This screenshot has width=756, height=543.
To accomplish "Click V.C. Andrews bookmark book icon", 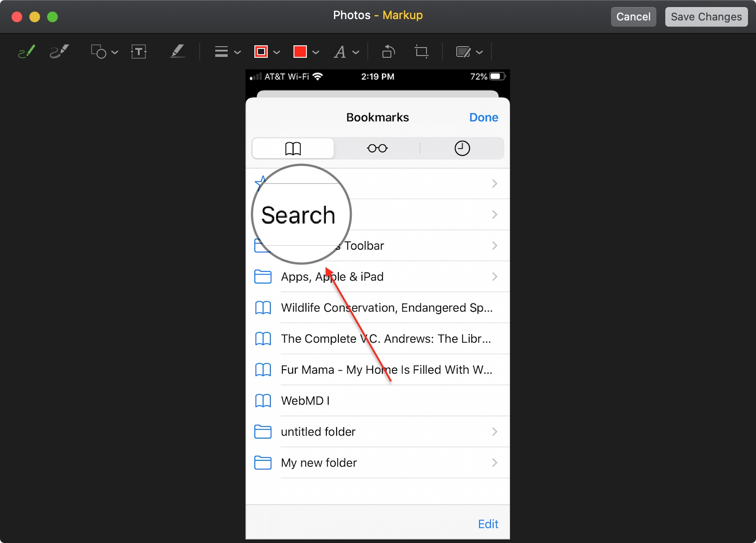I will click(x=263, y=339).
